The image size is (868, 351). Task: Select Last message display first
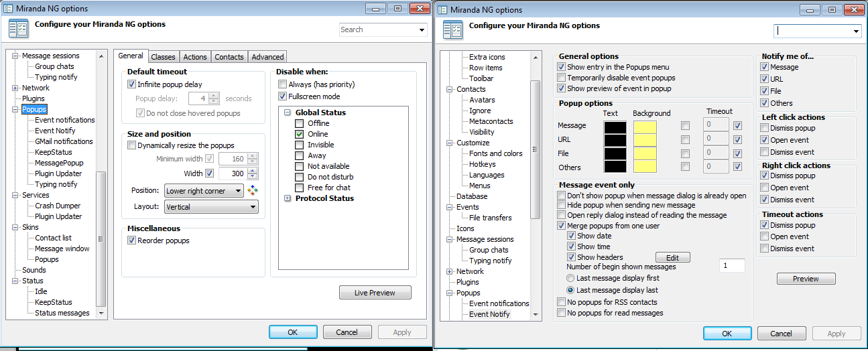click(570, 278)
